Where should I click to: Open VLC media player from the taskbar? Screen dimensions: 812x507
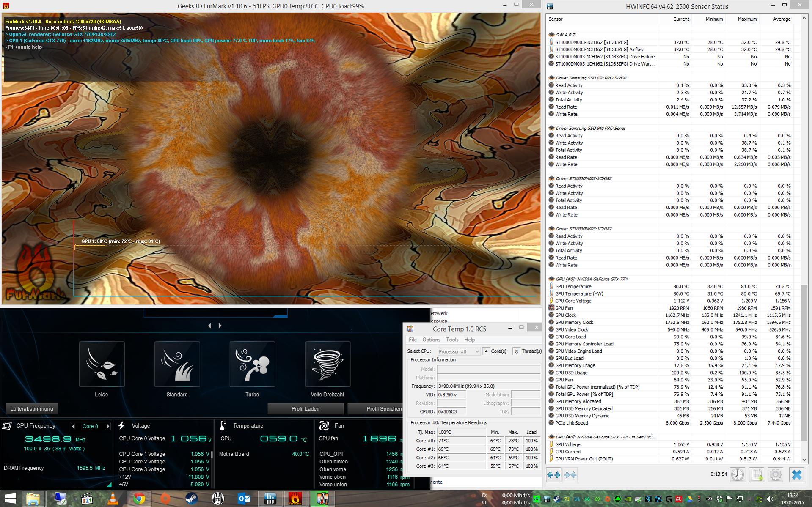113,499
